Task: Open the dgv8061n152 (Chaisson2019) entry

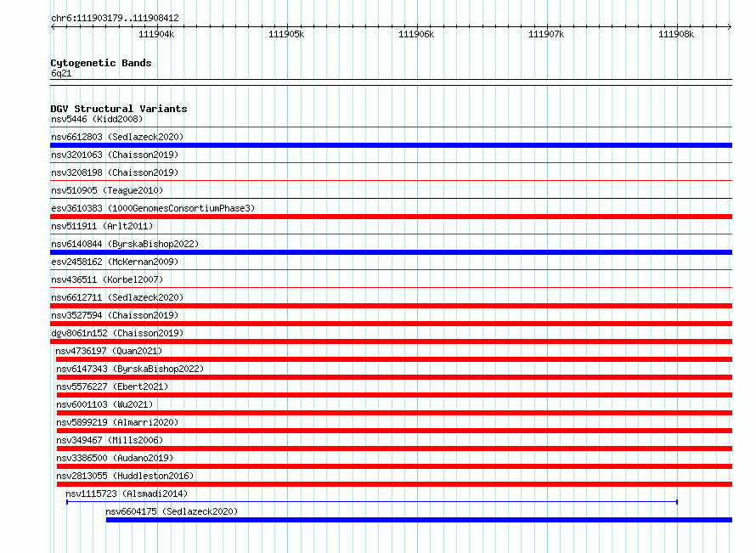Action: [117, 333]
